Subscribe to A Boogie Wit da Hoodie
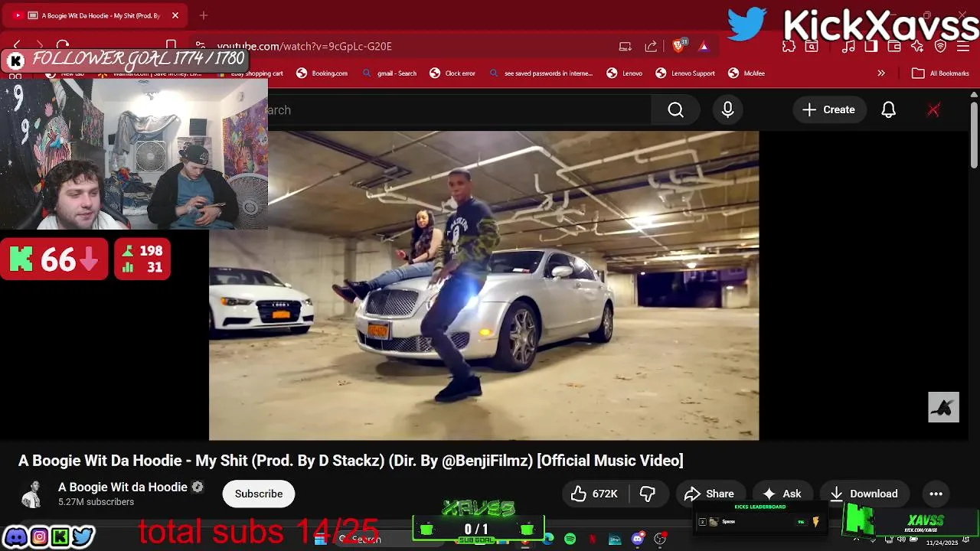 point(259,494)
